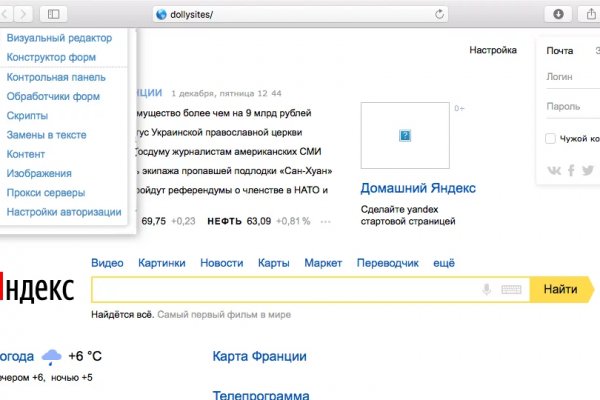Click into the 'Логин' input field
Image resolution: width=600 pixels, height=400 pixels.
point(572,77)
